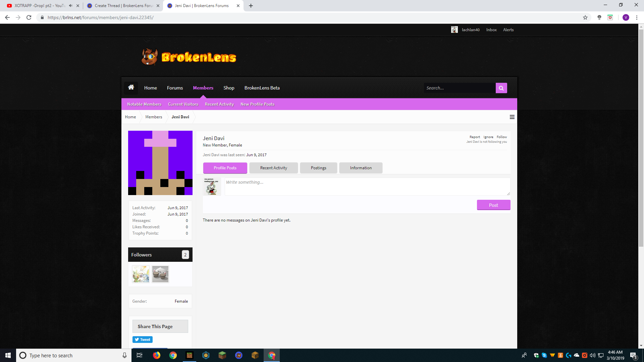The height and width of the screenshot is (362, 644).
Task: Click the Tweet button
Action: coord(143,340)
